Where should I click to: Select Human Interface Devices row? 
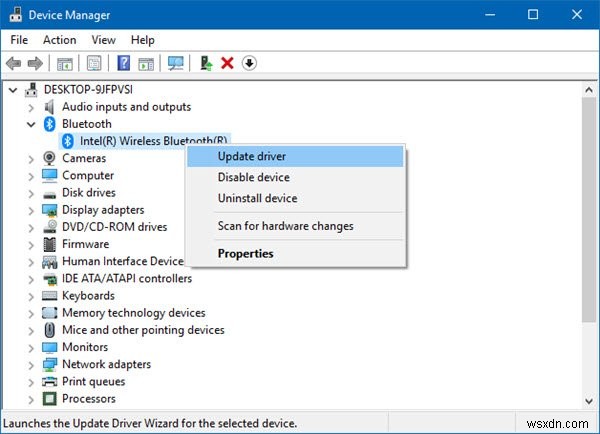[x=123, y=261]
